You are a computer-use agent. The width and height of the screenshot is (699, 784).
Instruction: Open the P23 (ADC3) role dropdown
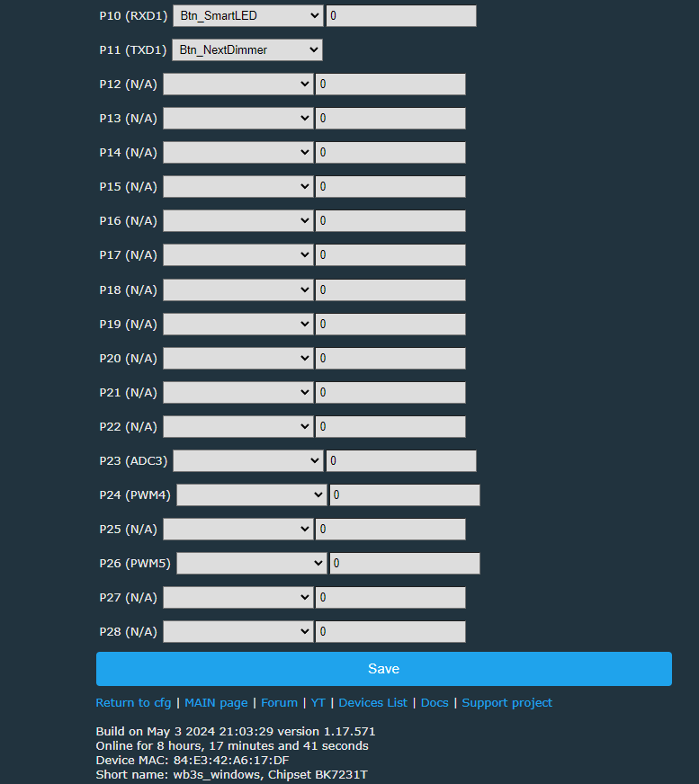pyautogui.click(x=247, y=461)
